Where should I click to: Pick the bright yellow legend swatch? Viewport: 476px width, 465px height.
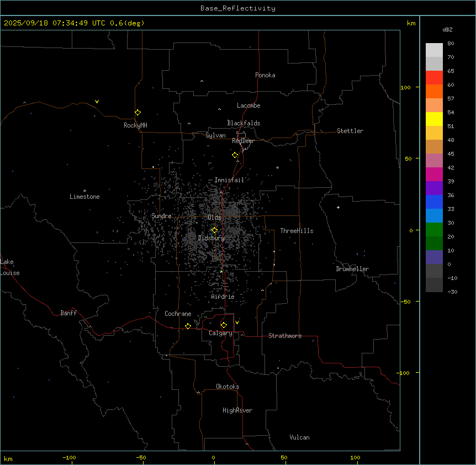click(434, 119)
